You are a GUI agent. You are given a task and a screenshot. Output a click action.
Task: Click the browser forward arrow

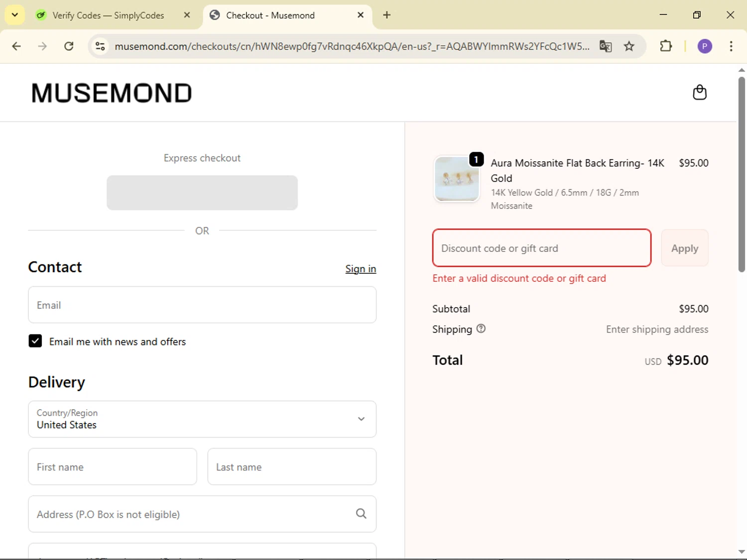(x=42, y=46)
